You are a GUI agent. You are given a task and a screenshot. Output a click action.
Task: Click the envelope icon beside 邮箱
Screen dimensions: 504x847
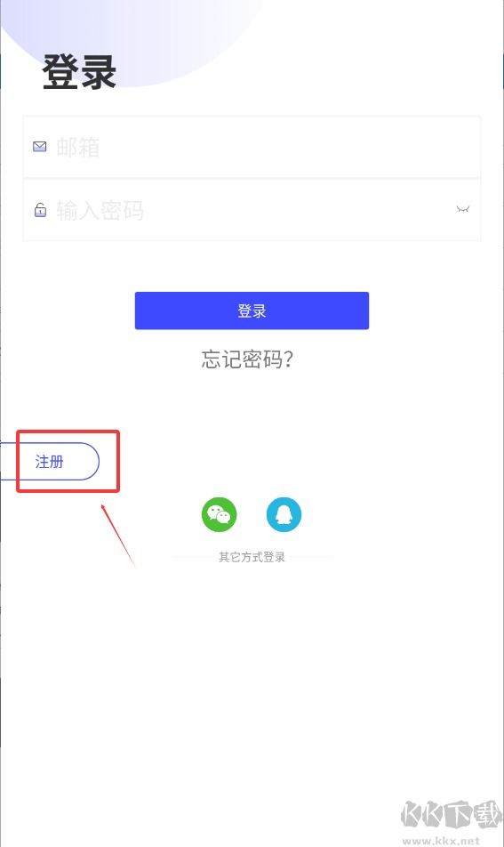pyautogui.click(x=39, y=147)
